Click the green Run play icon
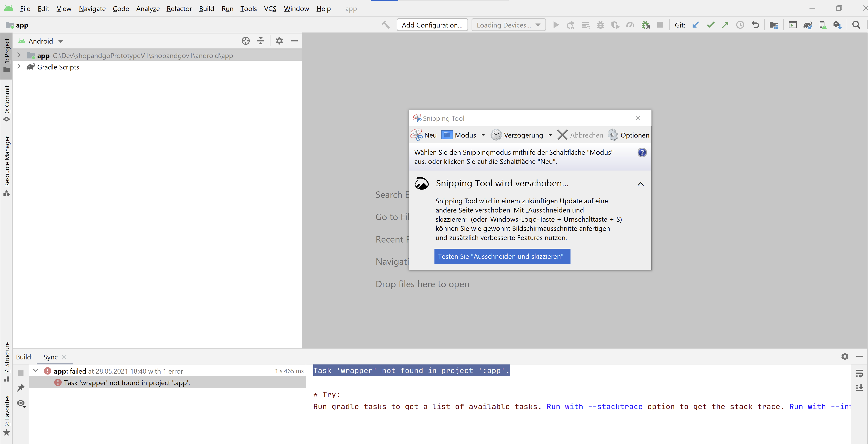The image size is (868, 444). pos(556,25)
